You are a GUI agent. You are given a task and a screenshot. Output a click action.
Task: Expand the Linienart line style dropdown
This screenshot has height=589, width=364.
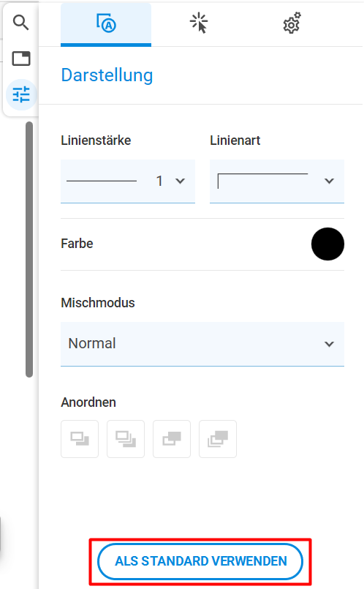[277, 181]
